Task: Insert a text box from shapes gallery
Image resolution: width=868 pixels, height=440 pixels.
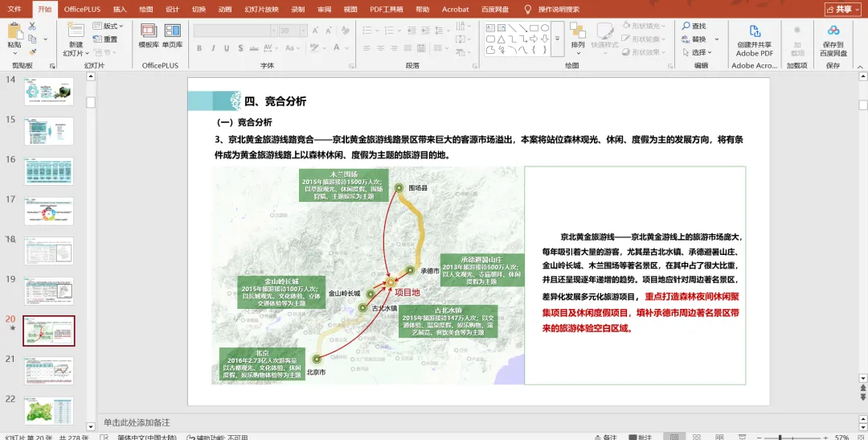Action: [490, 27]
